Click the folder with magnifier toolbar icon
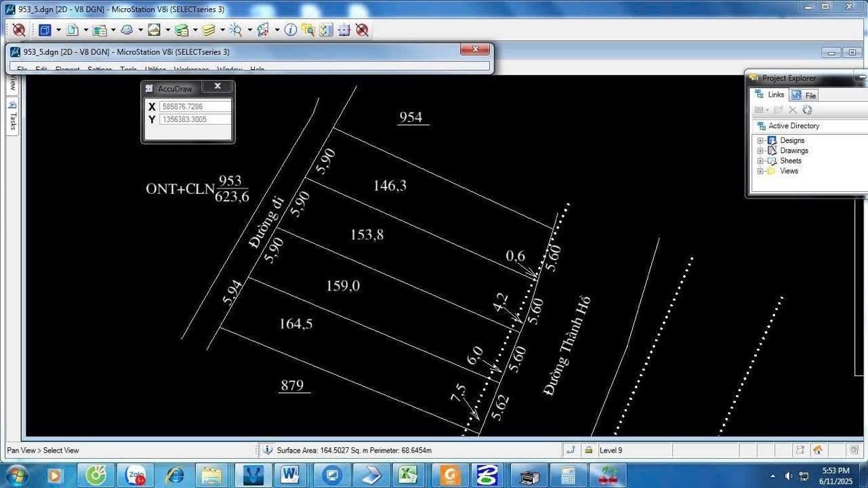Image resolution: width=868 pixels, height=488 pixels. pyautogui.click(x=308, y=30)
